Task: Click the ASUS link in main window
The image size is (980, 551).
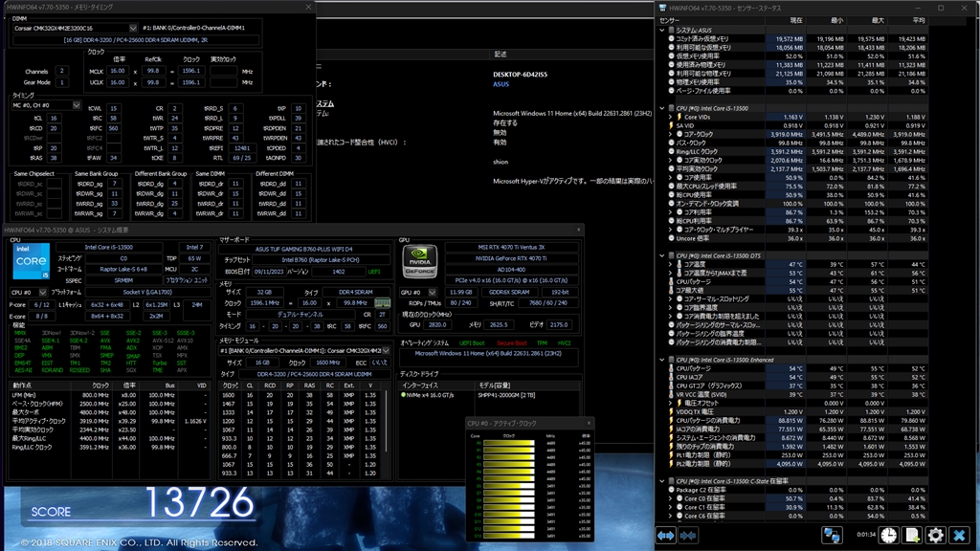Action: coord(501,84)
